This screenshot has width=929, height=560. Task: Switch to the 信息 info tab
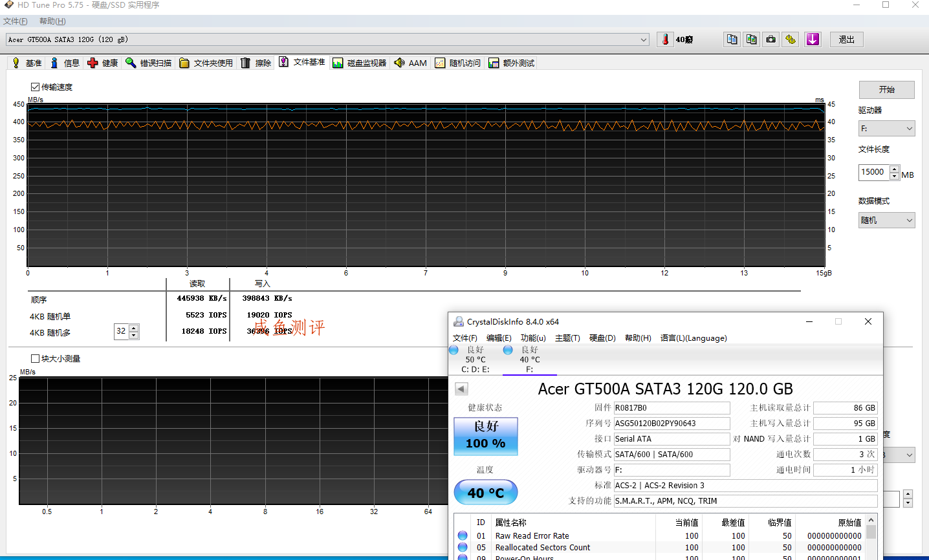tap(65, 63)
